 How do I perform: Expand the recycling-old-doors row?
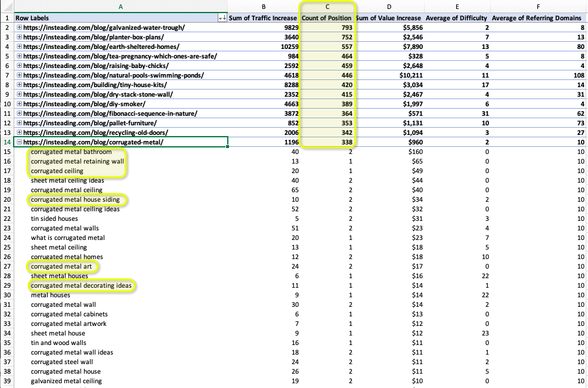(x=19, y=133)
